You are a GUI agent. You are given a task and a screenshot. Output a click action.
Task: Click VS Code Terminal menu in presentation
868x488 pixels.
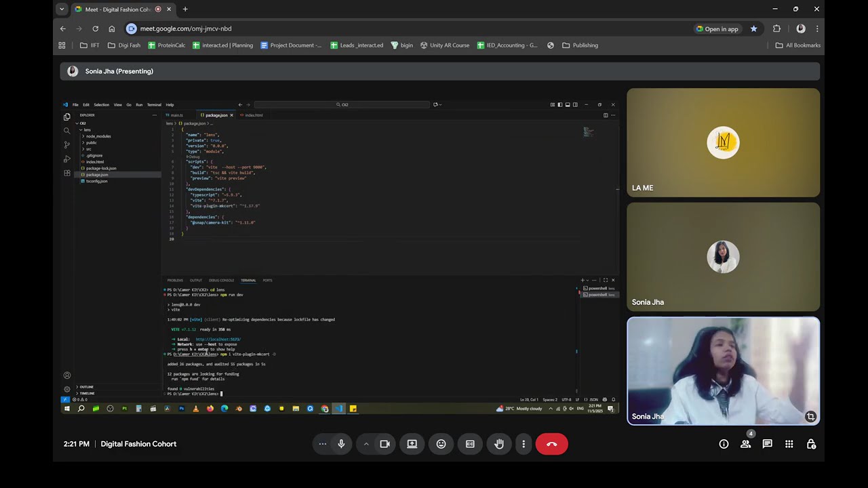tap(154, 105)
